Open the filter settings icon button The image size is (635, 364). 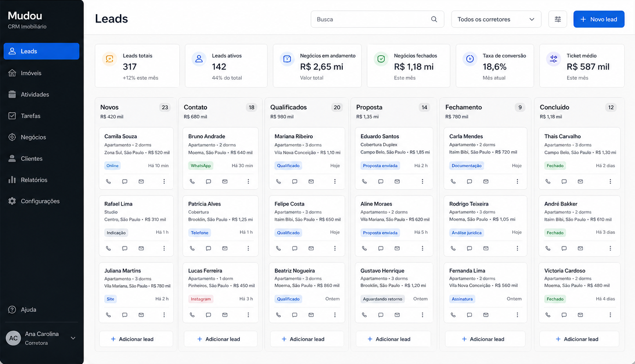pyautogui.click(x=558, y=19)
